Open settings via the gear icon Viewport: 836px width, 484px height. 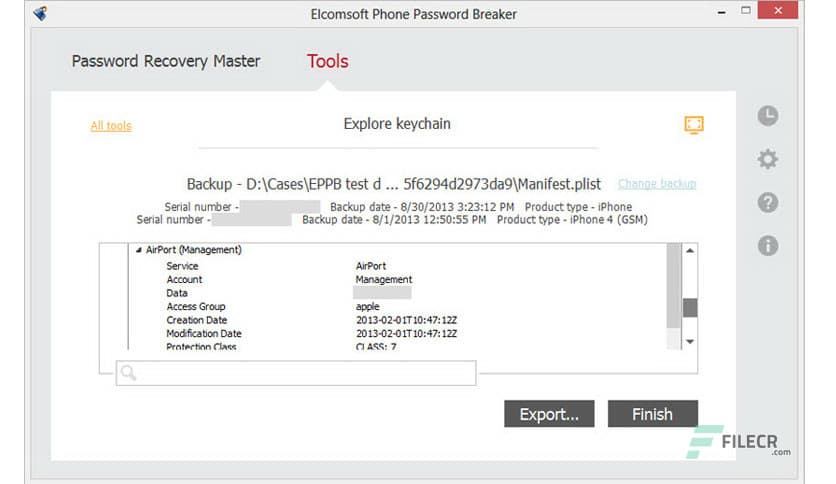(x=768, y=159)
